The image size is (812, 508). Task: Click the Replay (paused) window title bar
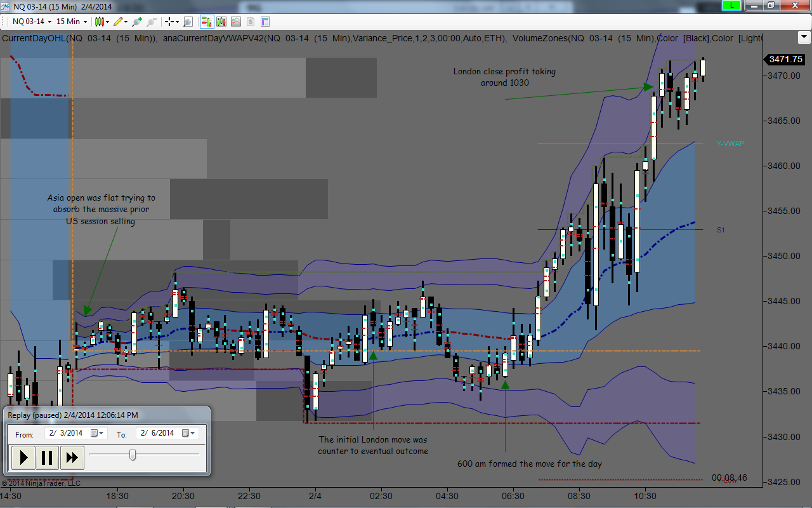pyautogui.click(x=106, y=415)
